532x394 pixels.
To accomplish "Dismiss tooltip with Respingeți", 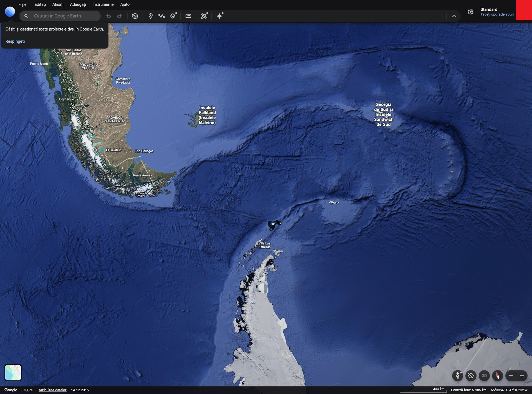I will [x=15, y=41].
